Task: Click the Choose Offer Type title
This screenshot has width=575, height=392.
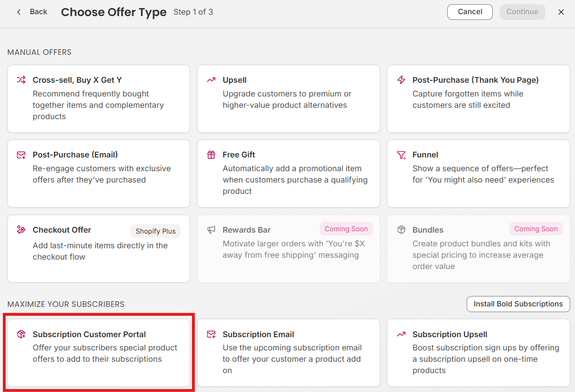Action: pyautogui.click(x=113, y=12)
